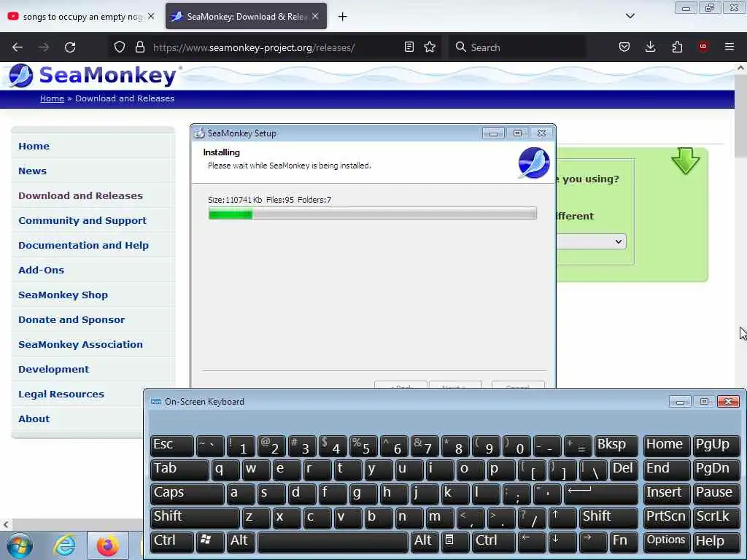The width and height of the screenshot is (747, 560).
Task: Click the Firefox Search box
Action: pos(517,47)
